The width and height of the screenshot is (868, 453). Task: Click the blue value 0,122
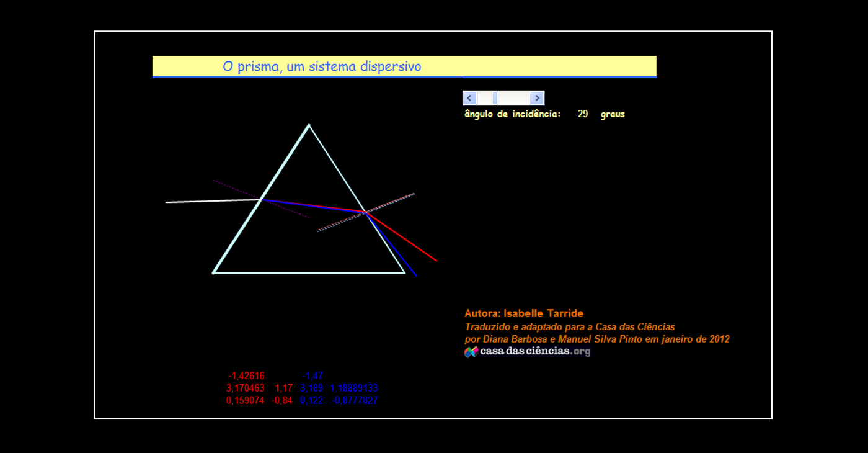point(311,401)
